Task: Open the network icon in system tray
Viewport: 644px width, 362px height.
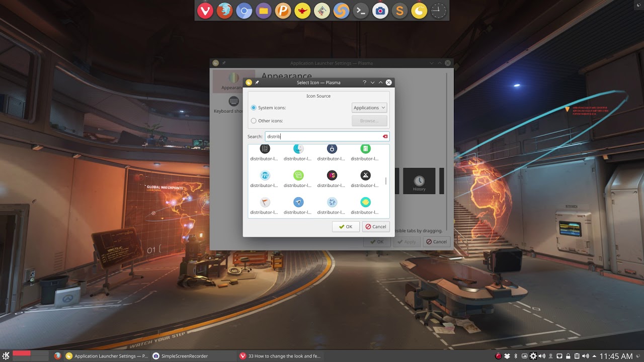Action: pos(559,356)
